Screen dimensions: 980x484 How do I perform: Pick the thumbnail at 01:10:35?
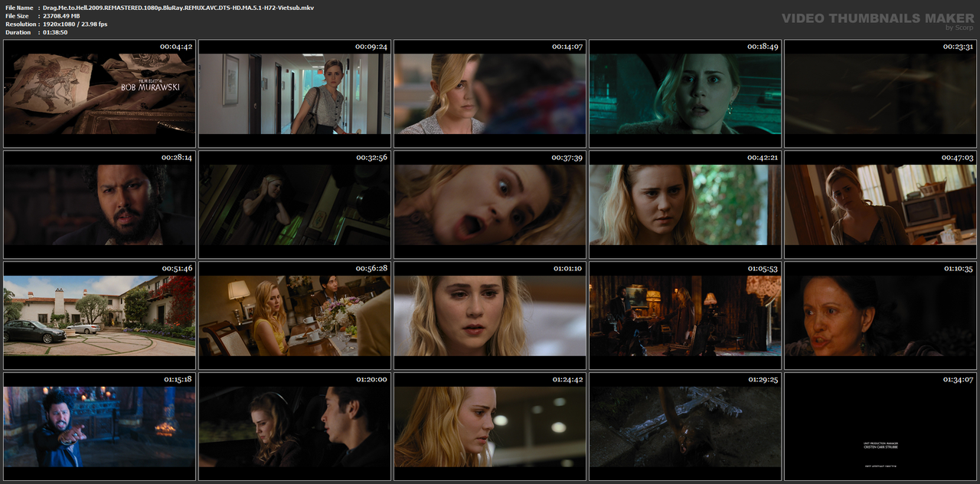[880, 316]
